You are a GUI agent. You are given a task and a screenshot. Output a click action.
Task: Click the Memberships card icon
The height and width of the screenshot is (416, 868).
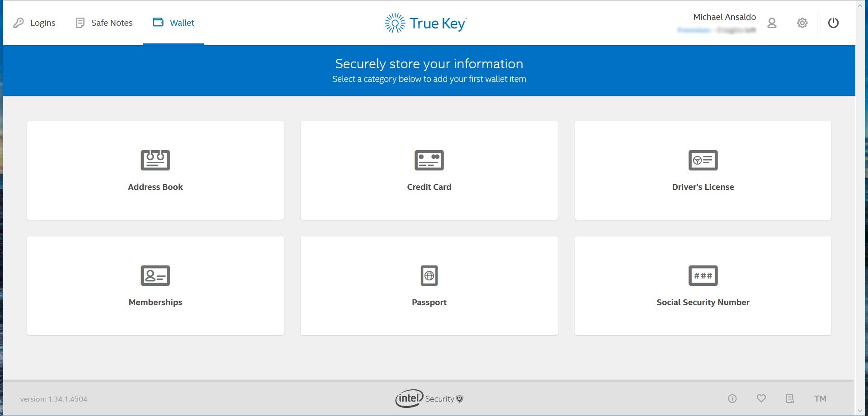click(155, 275)
